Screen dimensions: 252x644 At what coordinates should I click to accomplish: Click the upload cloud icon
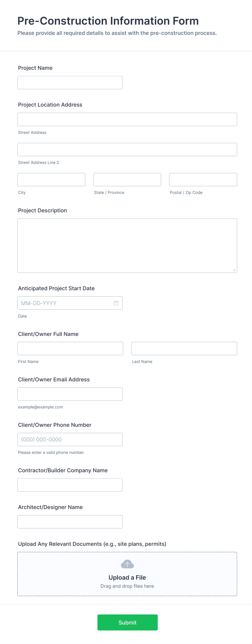point(127,564)
